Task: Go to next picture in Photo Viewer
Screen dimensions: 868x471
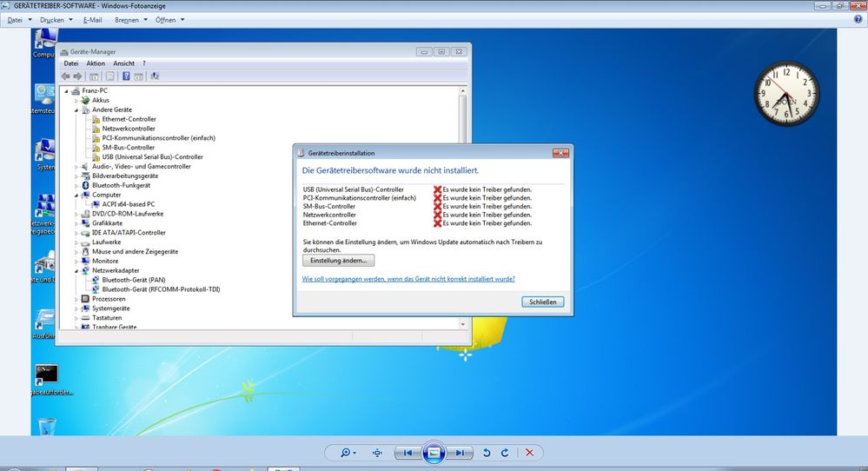Action: pyautogui.click(x=460, y=453)
